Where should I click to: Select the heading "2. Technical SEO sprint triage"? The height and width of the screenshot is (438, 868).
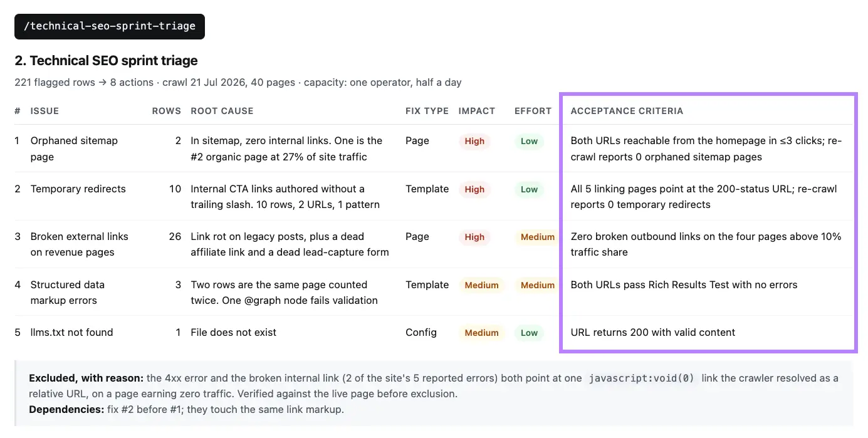(106, 61)
